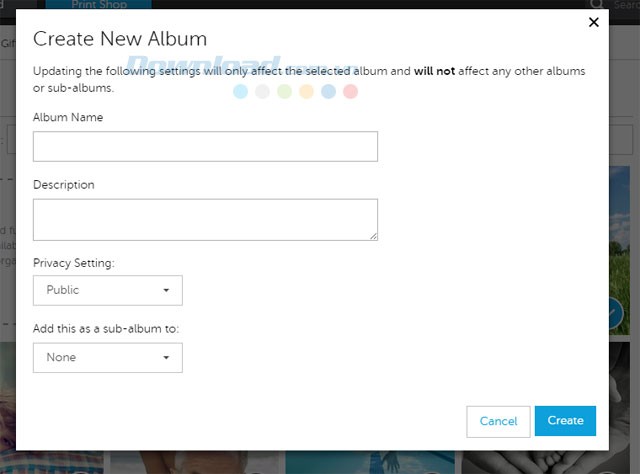Select the light blue watermark dot
Image resolution: width=640 pixels, height=474 pixels.
click(x=240, y=92)
